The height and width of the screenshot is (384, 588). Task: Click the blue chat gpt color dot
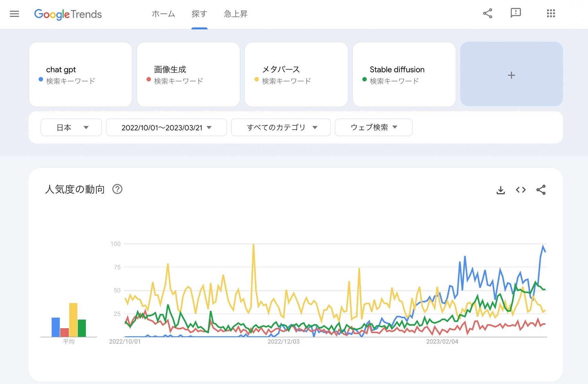41,80
